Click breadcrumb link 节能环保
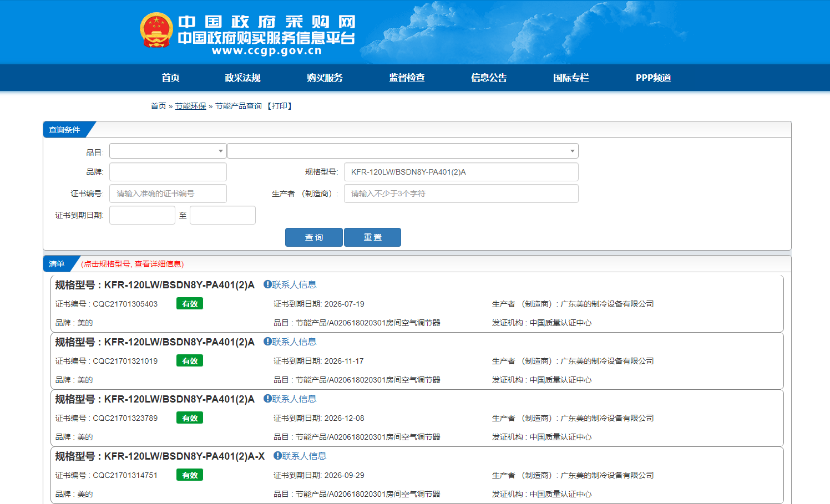 [191, 106]
